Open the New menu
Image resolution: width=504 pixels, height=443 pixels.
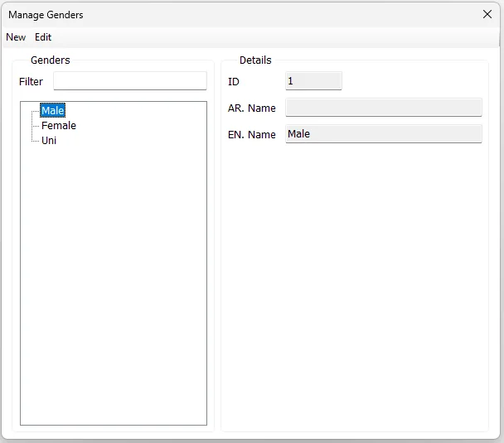pos(16,37)
